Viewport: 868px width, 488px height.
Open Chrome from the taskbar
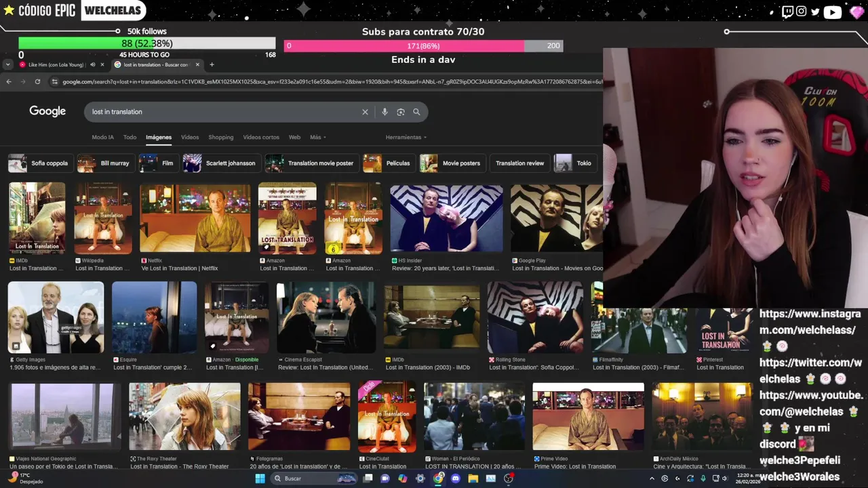(438, 479)
